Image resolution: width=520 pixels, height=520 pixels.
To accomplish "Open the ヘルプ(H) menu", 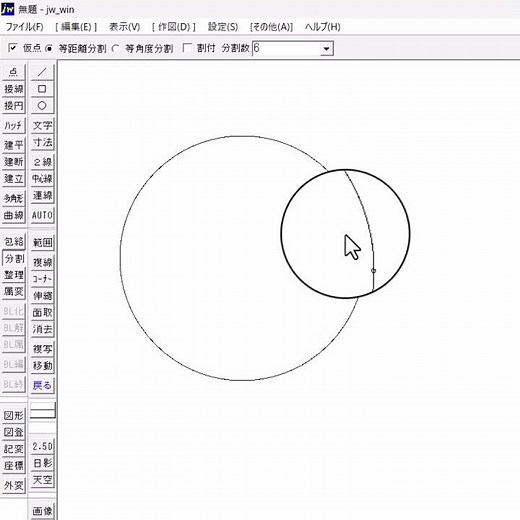I will 322,27.
